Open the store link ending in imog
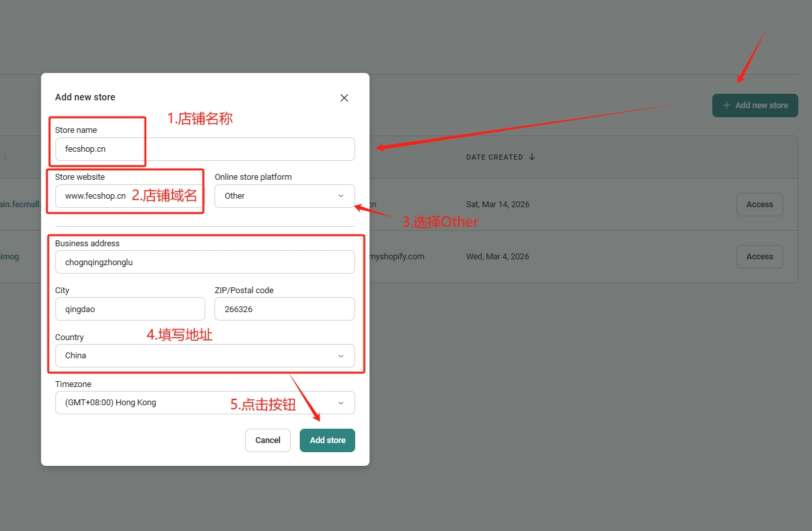Viewport: 812px width, 531px height. point(9,257)
